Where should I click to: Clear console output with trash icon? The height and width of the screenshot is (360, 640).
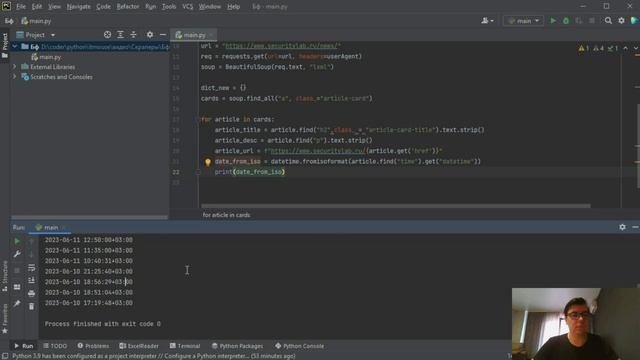[x=31, y=306]
